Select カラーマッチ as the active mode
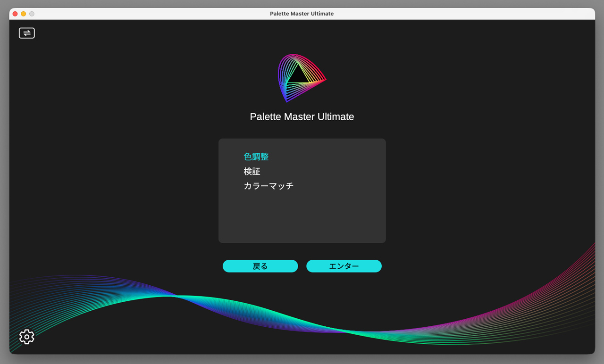The image size is (604, 364). [269, 186]
